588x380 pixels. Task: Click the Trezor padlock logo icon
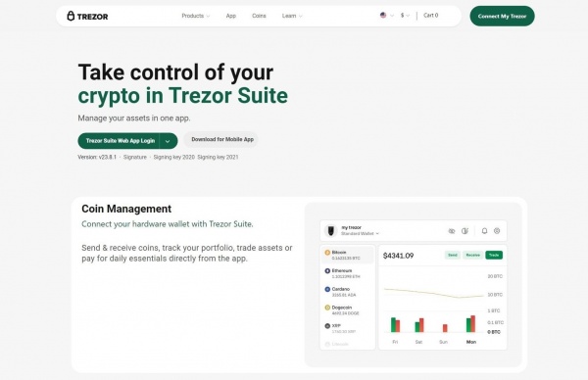[x=71, y=16]
